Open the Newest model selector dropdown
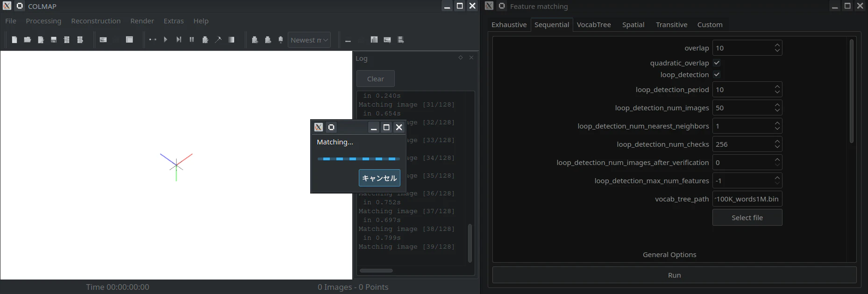Viewport: 868px width, 294px height. tap(309, 40)
